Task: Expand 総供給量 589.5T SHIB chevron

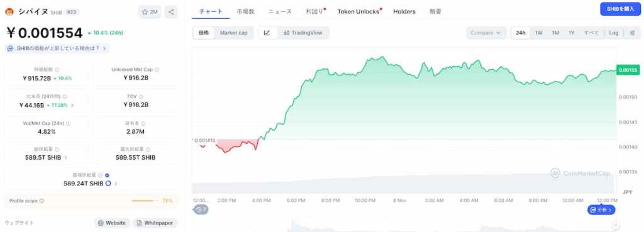Action: coord(65,157)
